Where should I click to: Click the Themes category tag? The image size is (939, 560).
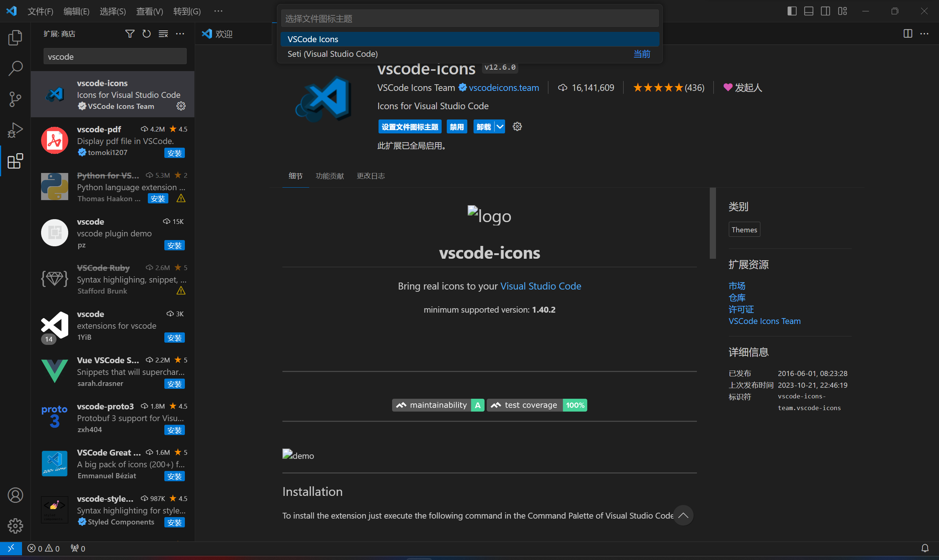click(744, 229)
